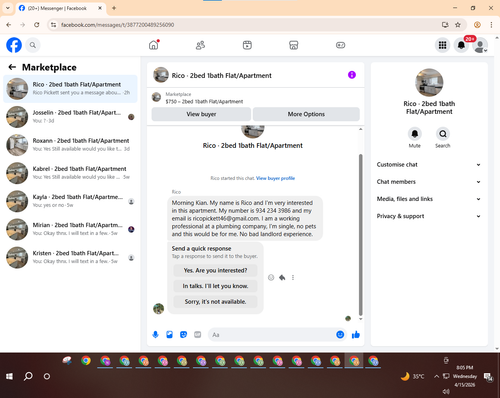
Task: Open the weather widget showing 35°C
Action: (x=412, y=376)
